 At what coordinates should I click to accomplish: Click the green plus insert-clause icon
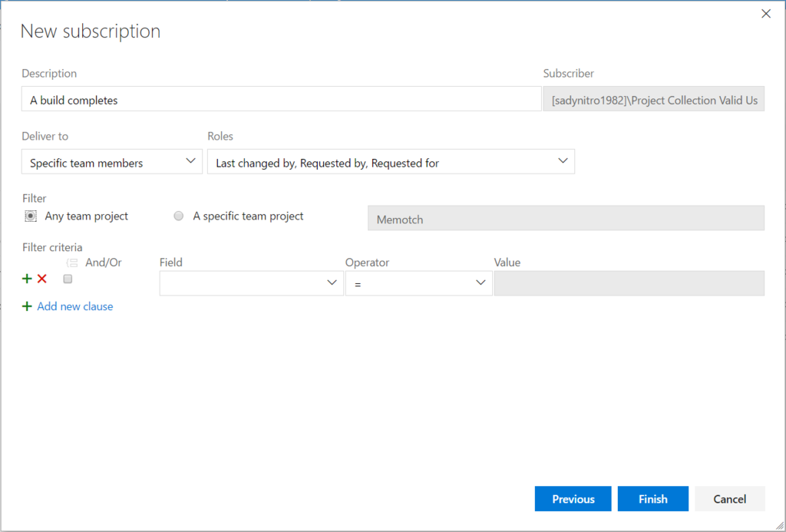tap(28, 279)
